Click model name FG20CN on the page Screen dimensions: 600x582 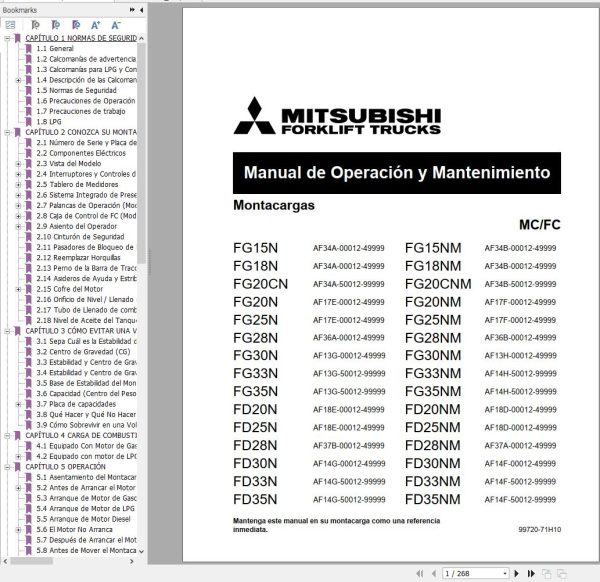click(261, 284)
